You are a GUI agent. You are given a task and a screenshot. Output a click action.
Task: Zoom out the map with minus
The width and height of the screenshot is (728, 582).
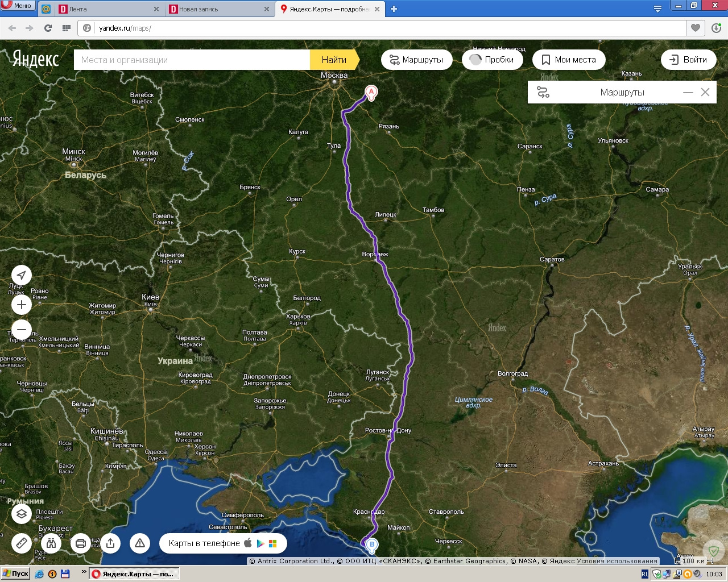click(22, 329)
